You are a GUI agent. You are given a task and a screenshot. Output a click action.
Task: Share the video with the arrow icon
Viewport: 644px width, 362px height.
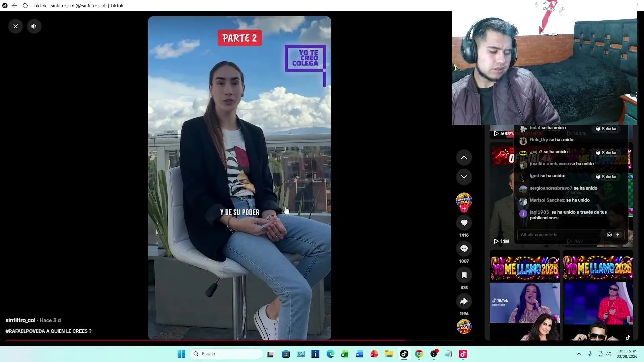pyautogui.click(x=464, y=301)
